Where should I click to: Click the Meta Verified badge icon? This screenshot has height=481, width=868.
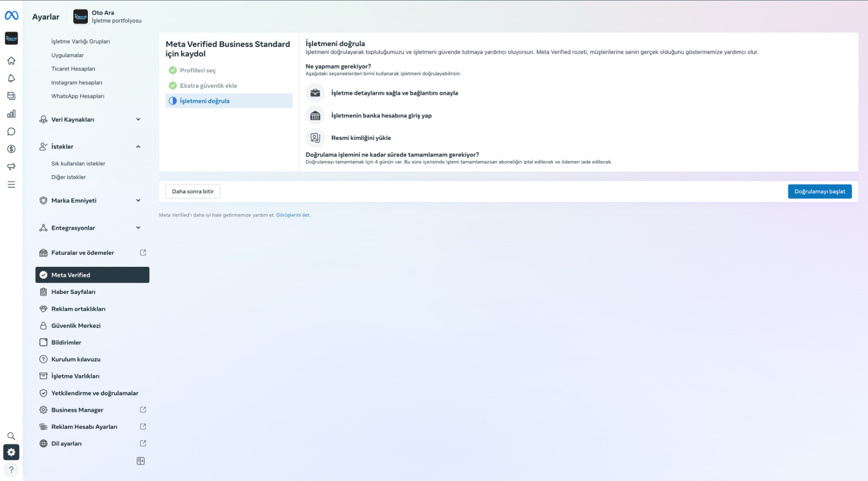click(43, 275)
